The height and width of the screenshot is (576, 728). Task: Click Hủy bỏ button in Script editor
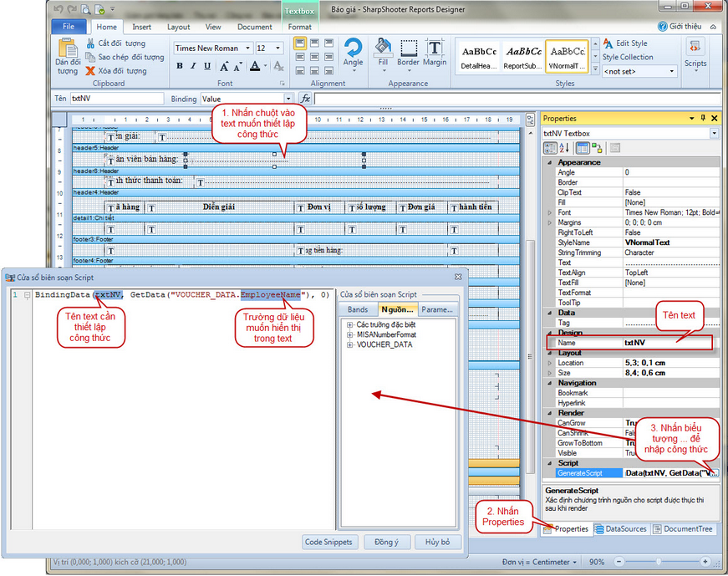[x=437, y=542]
